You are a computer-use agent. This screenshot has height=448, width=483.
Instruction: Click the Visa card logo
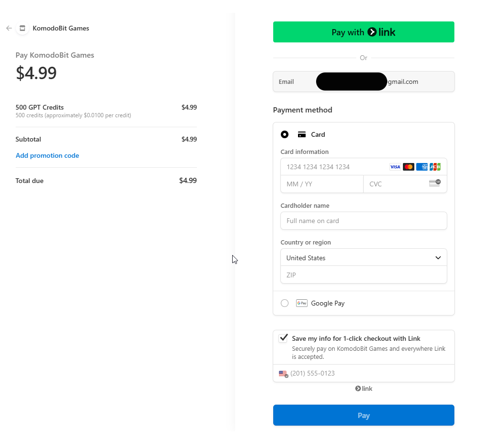pyautogui.click(x=395, y=167)
